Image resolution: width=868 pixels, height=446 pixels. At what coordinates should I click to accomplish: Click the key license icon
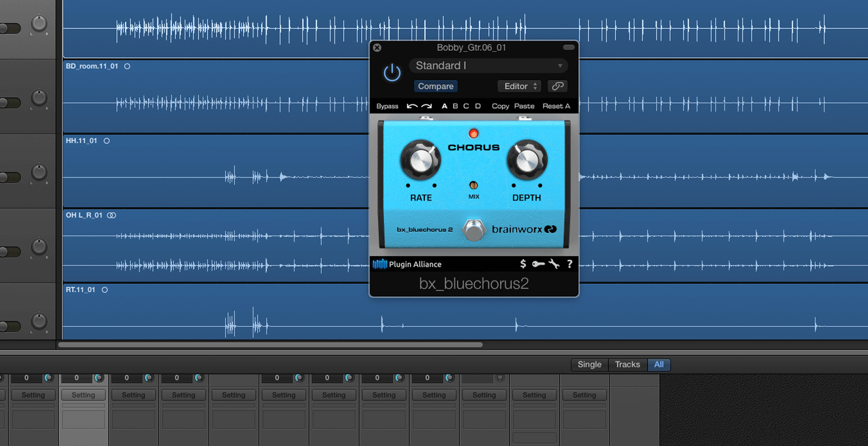point(538,264)
